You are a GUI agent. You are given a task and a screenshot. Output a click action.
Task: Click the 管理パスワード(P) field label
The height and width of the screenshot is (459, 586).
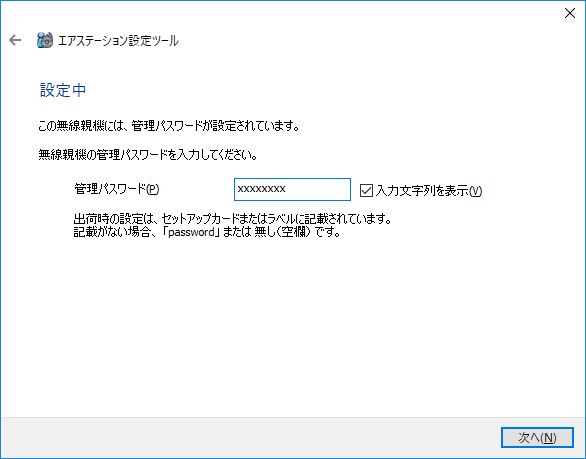tap(117, 189)
